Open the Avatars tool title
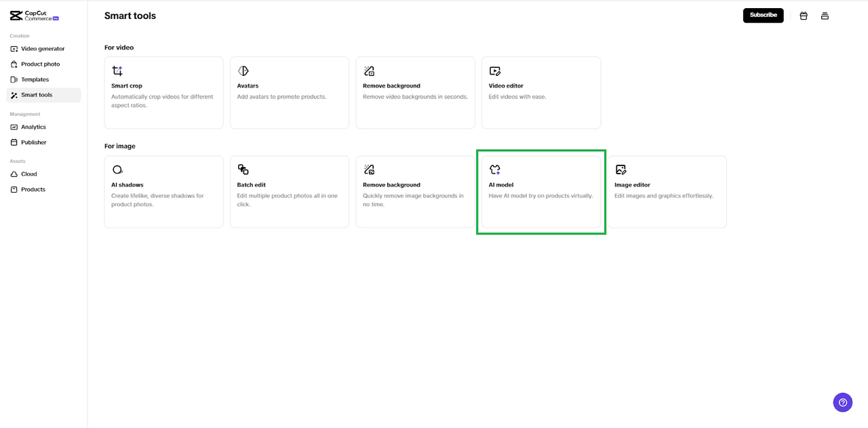The height and width of the screenshot is (428, 868). pos(248,86)
